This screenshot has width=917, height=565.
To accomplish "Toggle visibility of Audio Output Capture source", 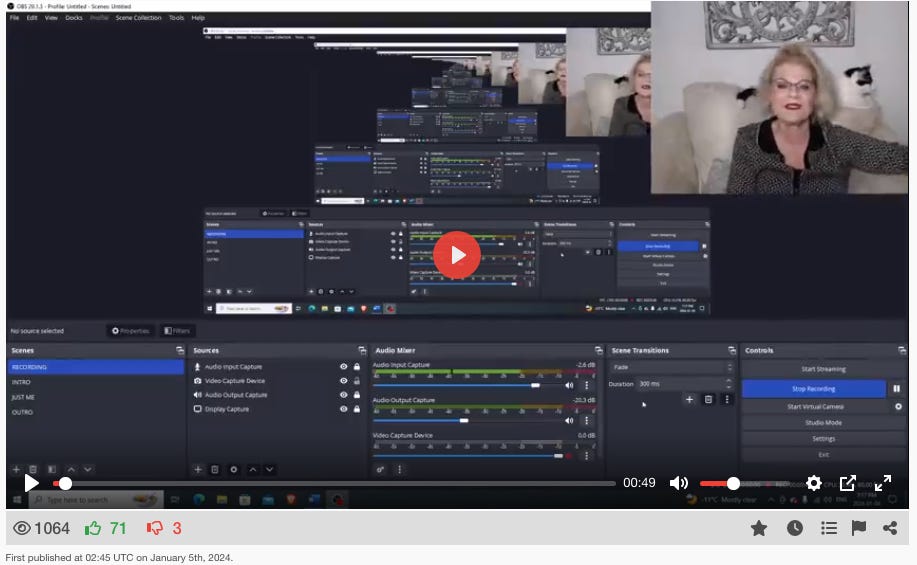I will tap(343, 395).
